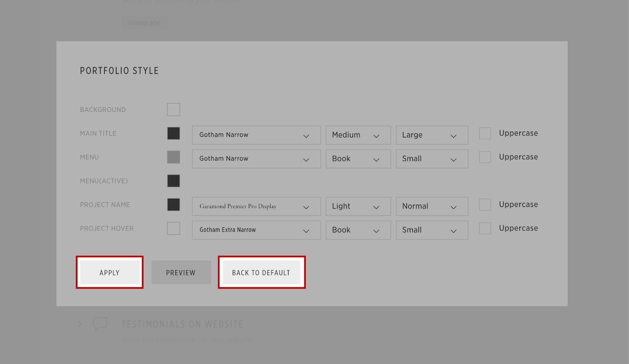Click the Project Name label
629x364 pixels.
(105, 205)
